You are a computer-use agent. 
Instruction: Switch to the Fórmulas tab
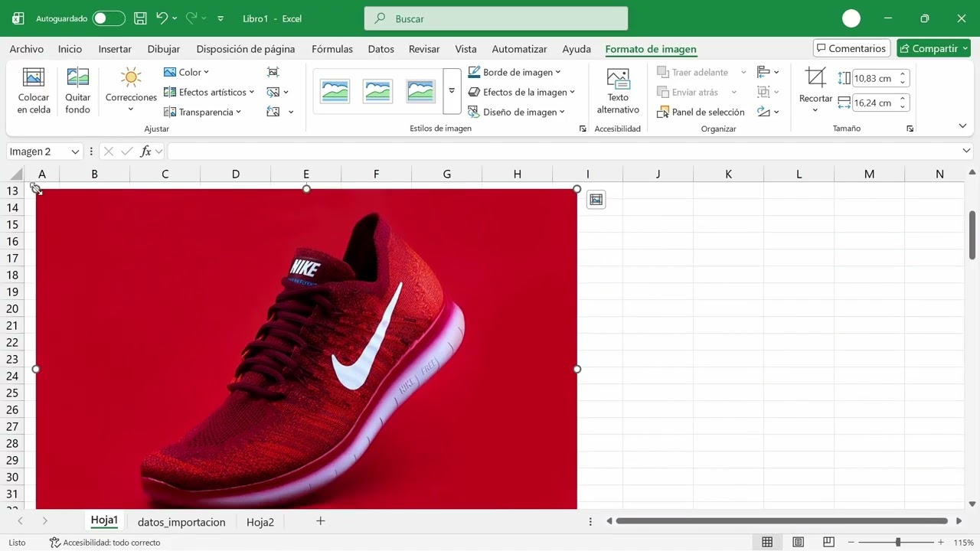pos(332,49)
